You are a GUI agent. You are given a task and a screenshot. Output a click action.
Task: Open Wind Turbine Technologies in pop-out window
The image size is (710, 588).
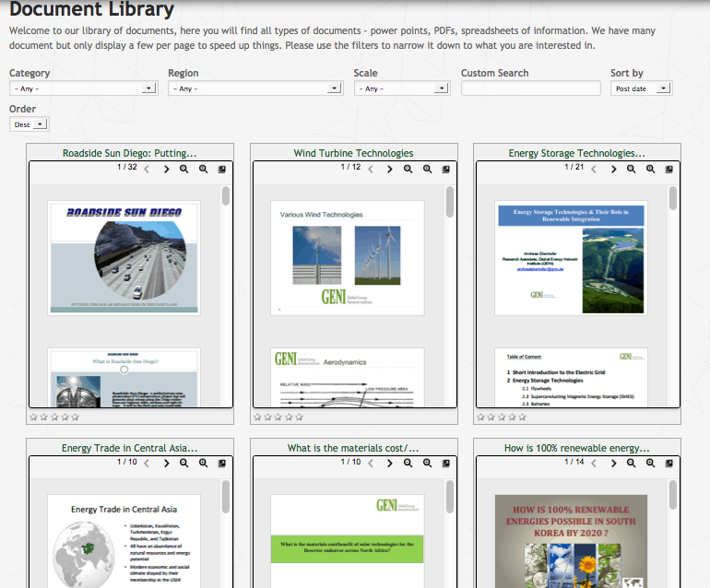(x=445, y=170)
